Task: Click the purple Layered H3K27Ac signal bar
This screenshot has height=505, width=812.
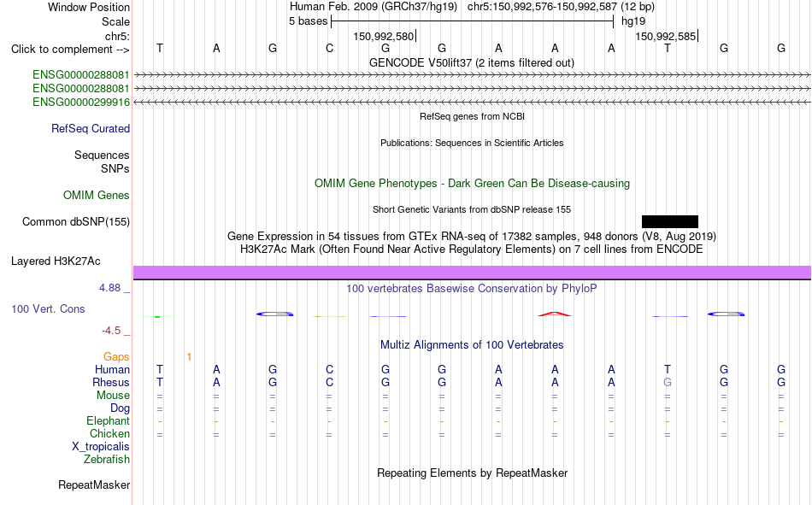Action: coord(472,273)
